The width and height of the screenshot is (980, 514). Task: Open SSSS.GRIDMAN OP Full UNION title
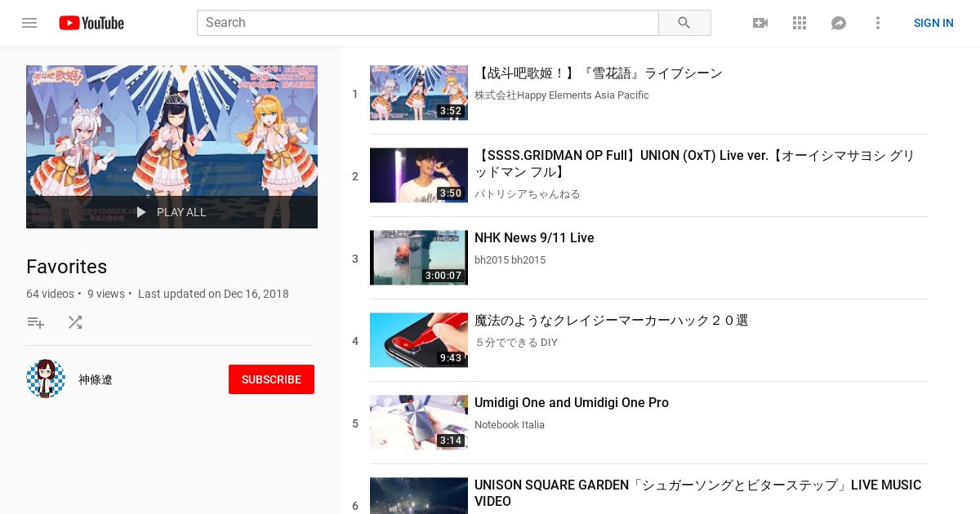pyautogui.click(x=695, y=164)
